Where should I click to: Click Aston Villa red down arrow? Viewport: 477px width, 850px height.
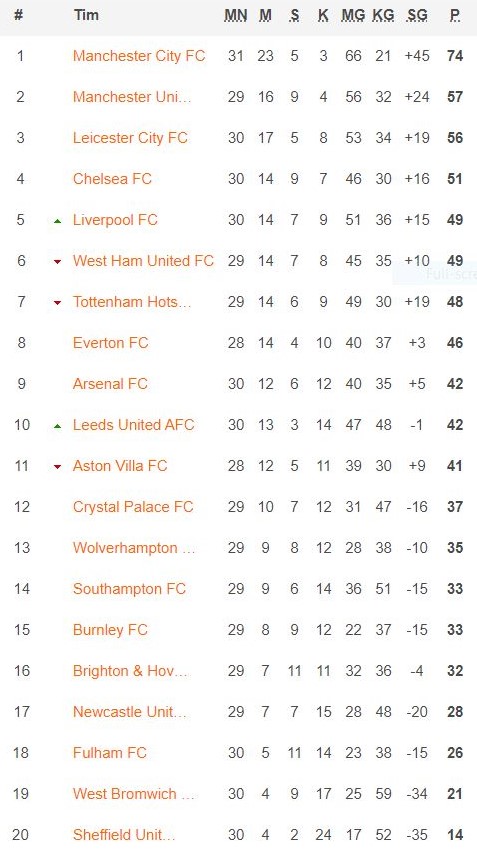[57, 467]
